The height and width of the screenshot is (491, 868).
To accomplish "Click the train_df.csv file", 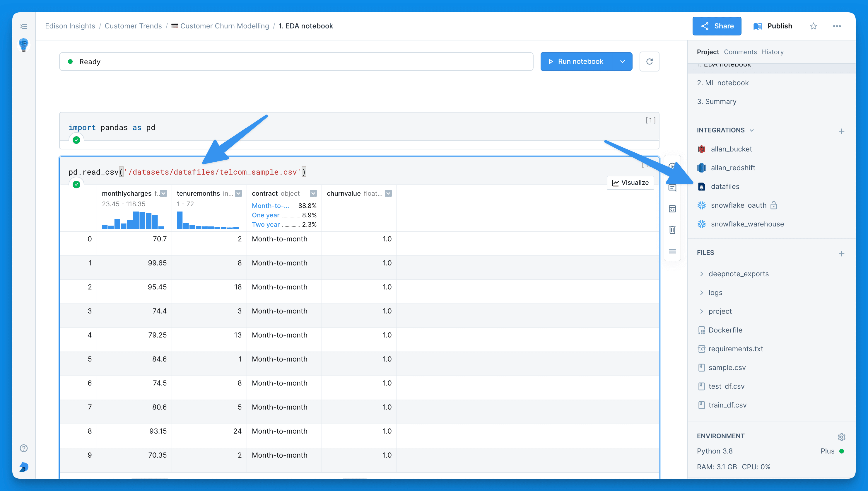I will point(728,405).
